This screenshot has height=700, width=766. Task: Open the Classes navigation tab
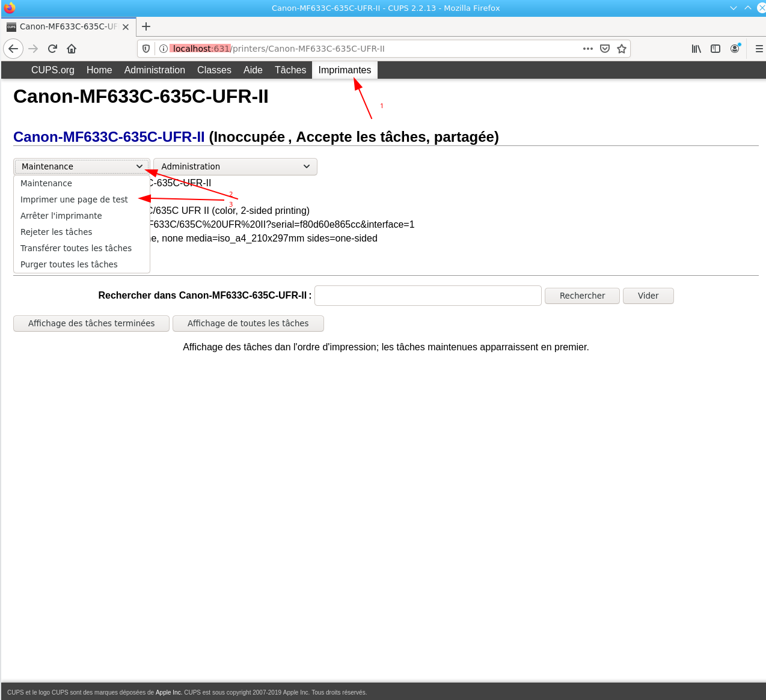click(x=214, y=70)
